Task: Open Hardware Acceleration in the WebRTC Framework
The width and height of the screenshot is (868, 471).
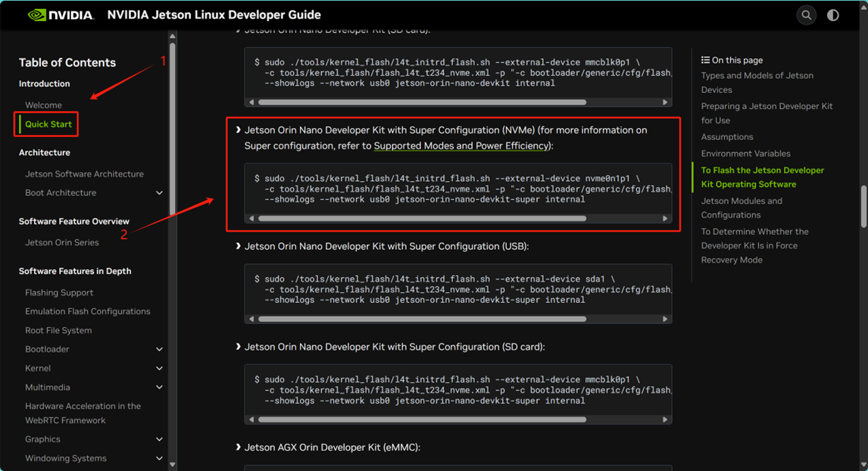Action: 83,413
